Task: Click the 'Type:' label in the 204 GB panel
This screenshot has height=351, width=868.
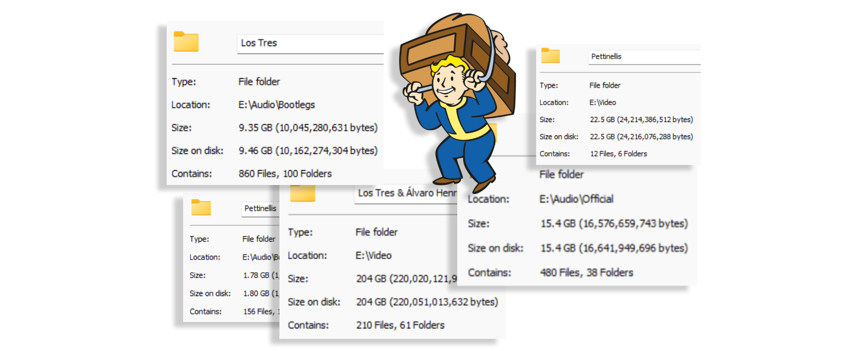Action: point(300,233)
